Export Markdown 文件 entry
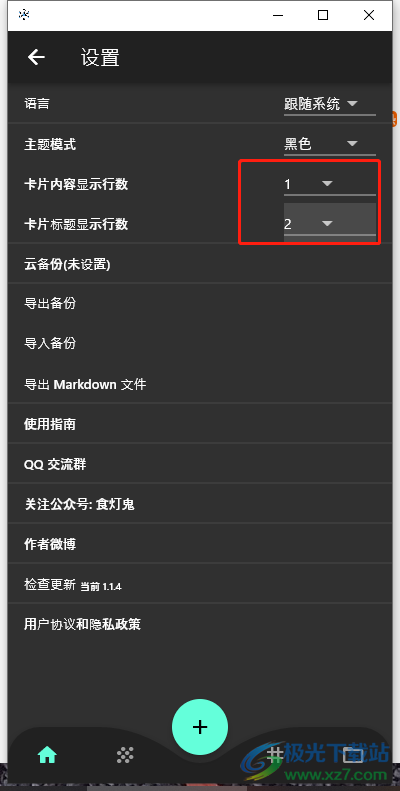 [200, 384]
